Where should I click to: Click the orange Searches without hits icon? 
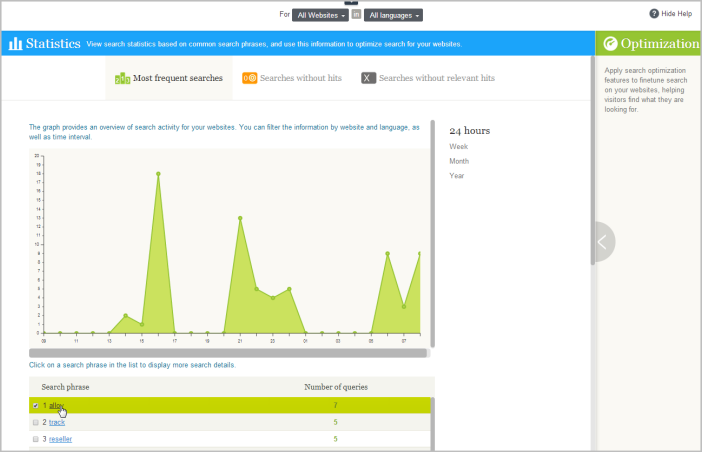tap(250, 78)
